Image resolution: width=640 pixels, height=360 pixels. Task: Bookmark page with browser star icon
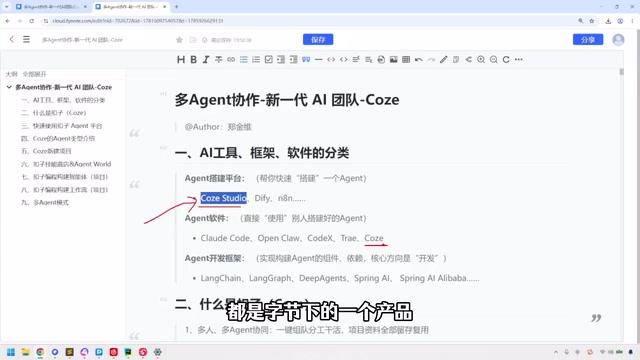pyautogui.click(x=591, y=21)
